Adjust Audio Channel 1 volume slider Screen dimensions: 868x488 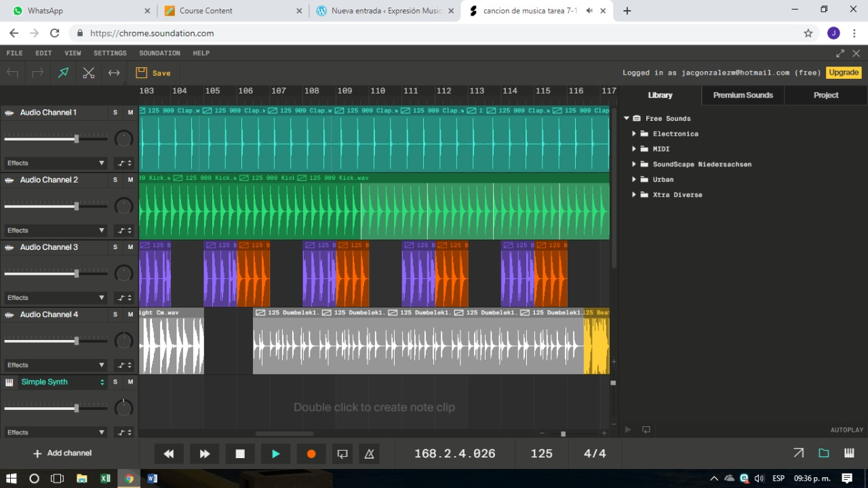(77, 138)
